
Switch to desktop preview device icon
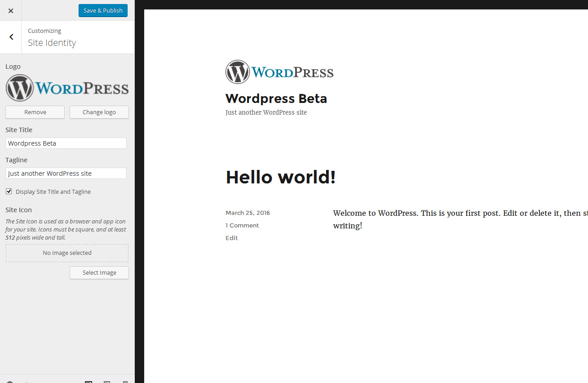pyautogui.click(x=88, y=382)
